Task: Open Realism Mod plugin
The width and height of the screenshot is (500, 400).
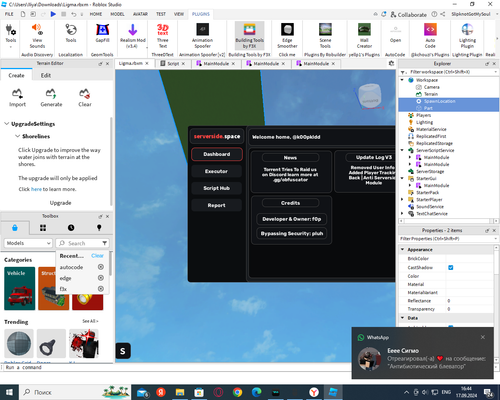Action: (x=133, y=36)
